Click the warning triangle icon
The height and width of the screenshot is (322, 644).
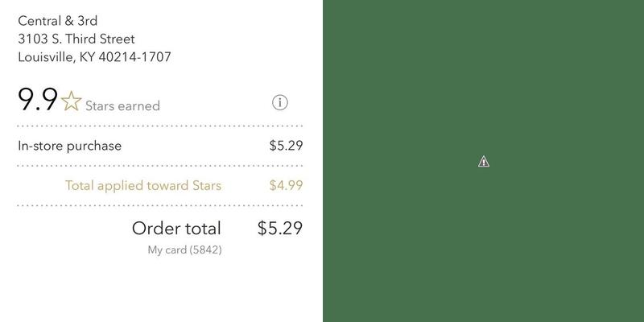[483, 162]
